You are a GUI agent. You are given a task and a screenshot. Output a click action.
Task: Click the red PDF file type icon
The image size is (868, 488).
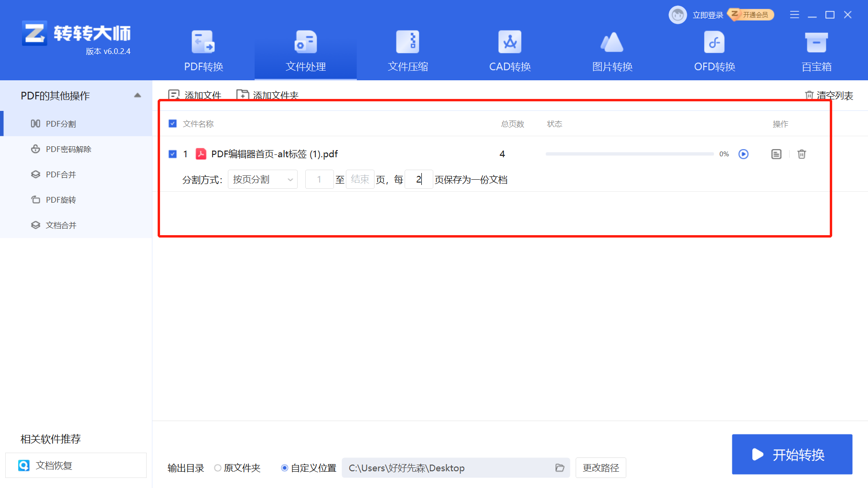[201, 154]
